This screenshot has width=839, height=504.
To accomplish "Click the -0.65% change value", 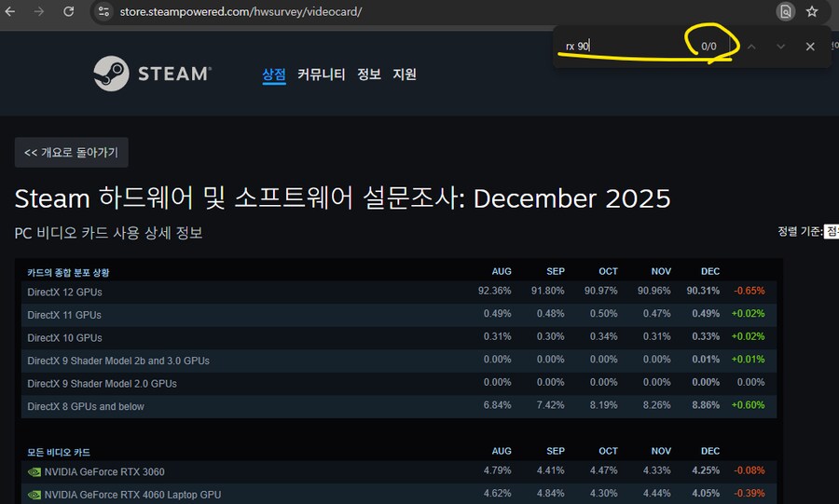I will tap(750, 292).
